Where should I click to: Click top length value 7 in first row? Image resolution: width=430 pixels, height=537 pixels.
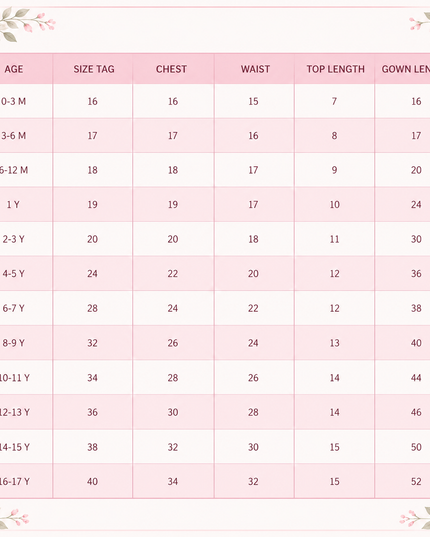334,101
